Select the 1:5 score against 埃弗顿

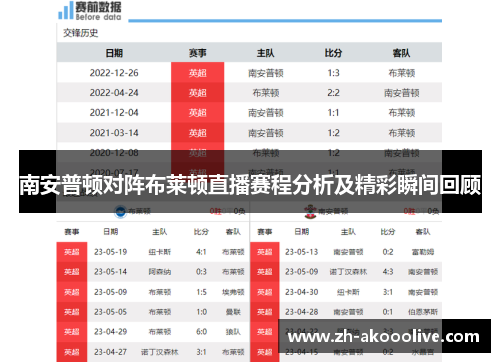tap(201, 292)
